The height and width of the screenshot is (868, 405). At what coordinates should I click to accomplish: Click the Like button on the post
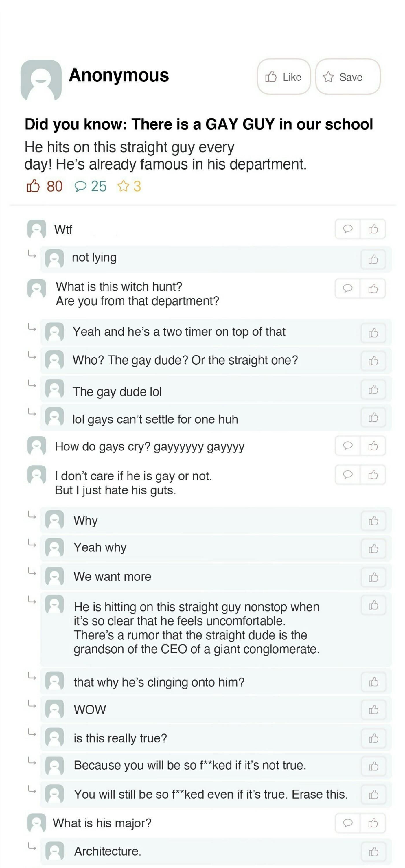coord(283,77)
